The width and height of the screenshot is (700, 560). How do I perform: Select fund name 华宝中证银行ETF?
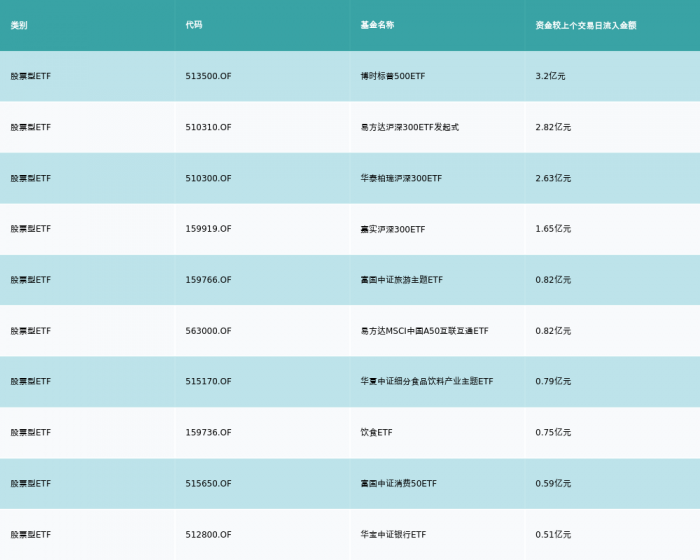393,535
